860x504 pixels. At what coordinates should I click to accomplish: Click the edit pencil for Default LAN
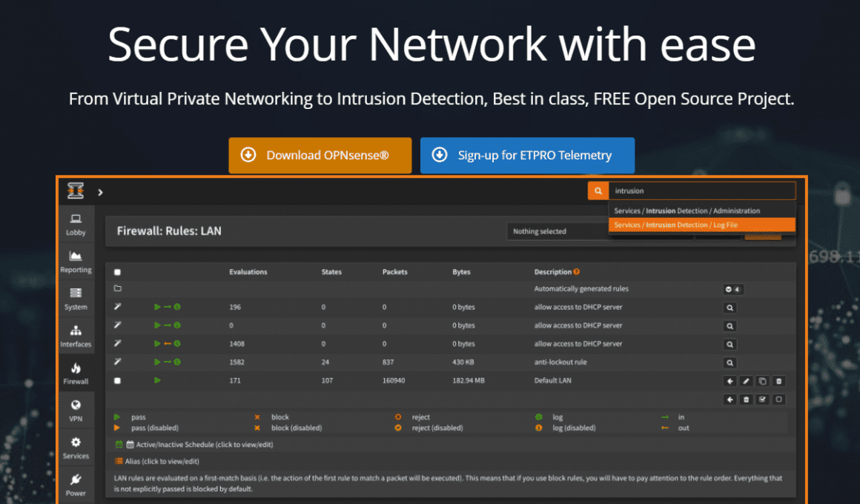point(746,381)
